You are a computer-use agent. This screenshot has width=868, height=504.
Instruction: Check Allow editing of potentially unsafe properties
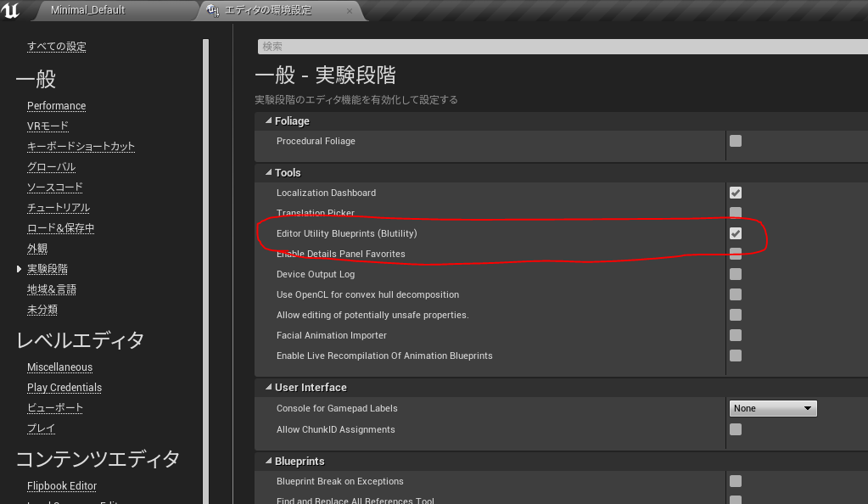[736, 315]
